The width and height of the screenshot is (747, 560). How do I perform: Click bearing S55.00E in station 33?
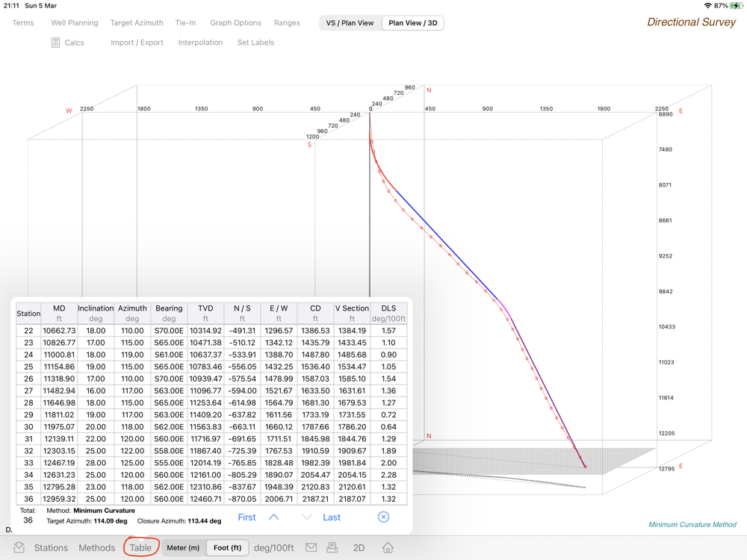pos(169,463)
